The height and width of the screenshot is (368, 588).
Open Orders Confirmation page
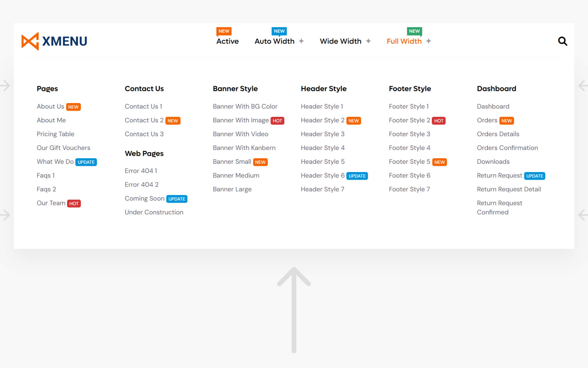pos(507,148)
